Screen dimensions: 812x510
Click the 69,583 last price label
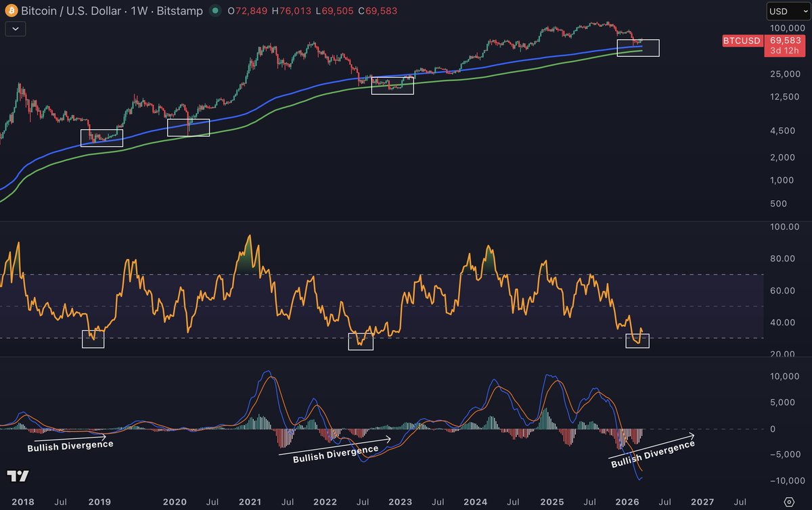click(x=786, y=41)
